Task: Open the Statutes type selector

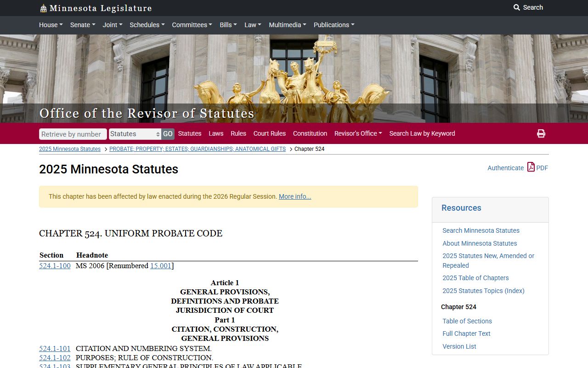Action: pos(135,134)
